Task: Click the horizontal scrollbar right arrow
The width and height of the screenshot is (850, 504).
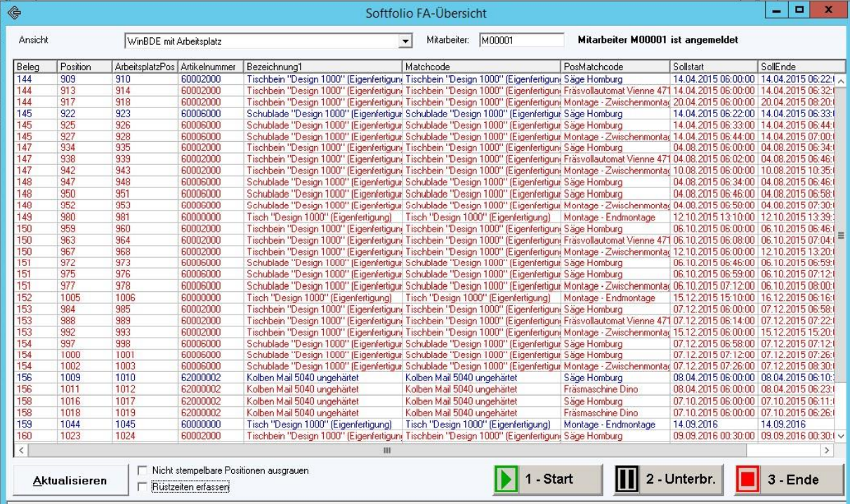Action: tap(827, 450)
